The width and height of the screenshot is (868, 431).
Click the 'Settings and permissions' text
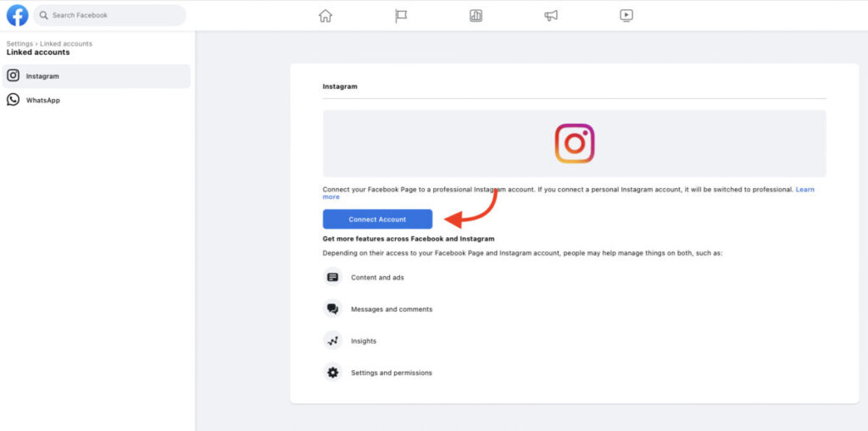click(x=392, y=373)
